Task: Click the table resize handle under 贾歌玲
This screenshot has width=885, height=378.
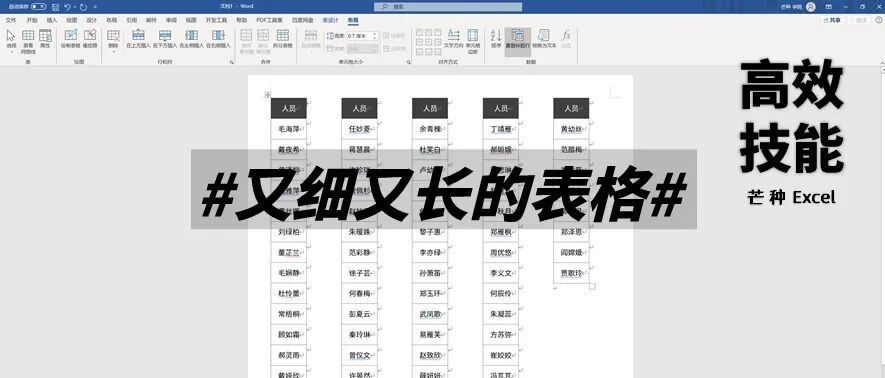Action: click(592, 287)
